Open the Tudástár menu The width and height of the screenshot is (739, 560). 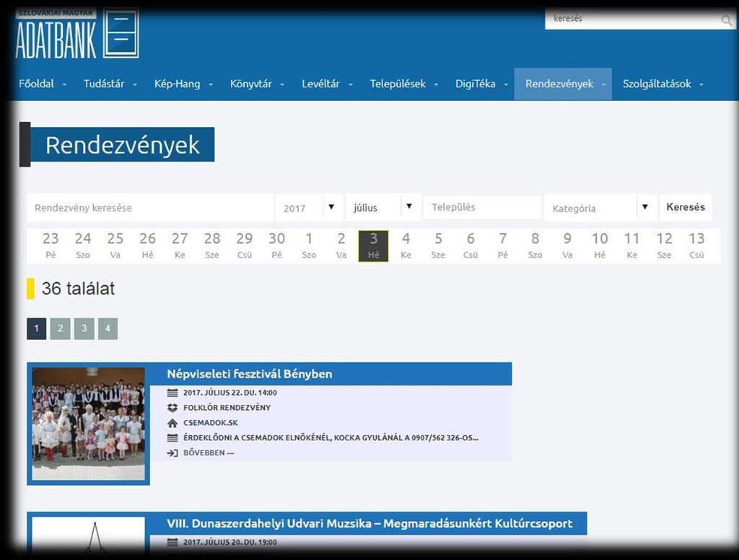[x=110, y=84]
